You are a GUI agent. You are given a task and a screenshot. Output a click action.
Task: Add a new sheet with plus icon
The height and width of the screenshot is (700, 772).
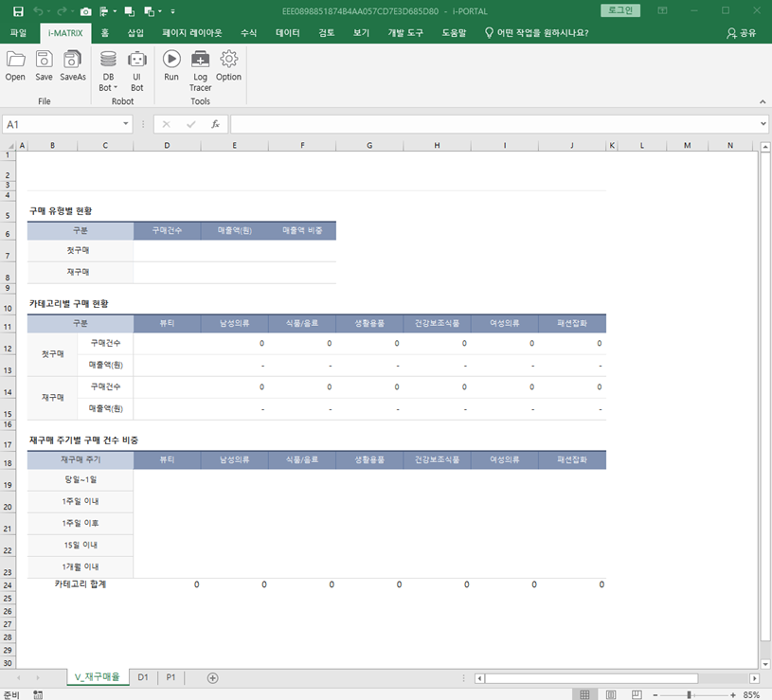click(212, 677)
